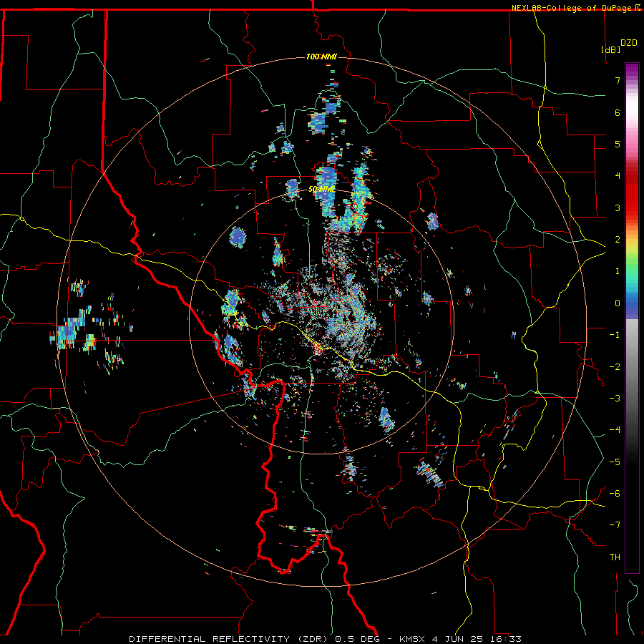Click the DZD legend title
The image size is (644, 644).
[629, 42]
